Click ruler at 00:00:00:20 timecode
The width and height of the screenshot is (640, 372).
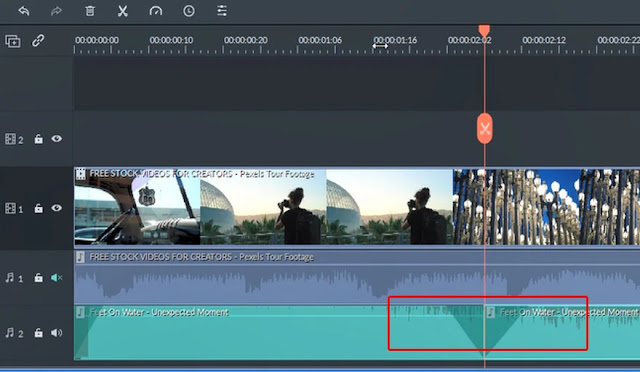click(246, 40)
